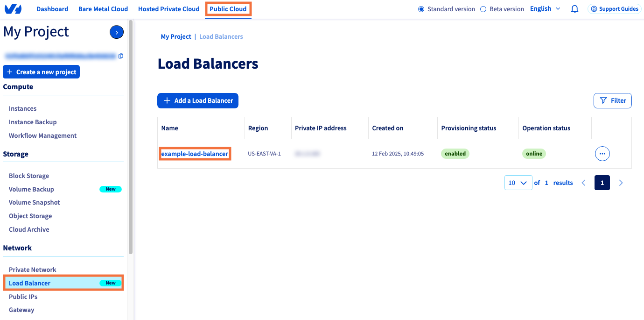The height and width of the screenshot is (320, 644).
Task: Open Support Guides button
Action: pos(614,9)
